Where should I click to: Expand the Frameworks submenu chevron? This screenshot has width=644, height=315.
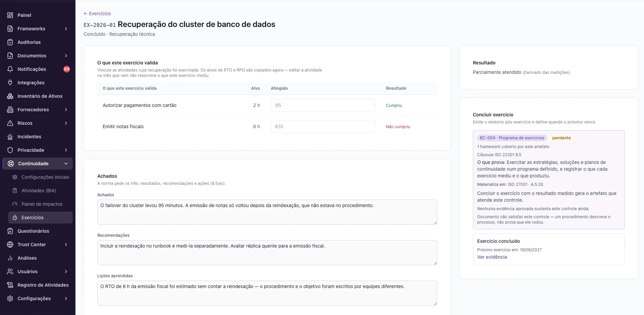(66, 29)
